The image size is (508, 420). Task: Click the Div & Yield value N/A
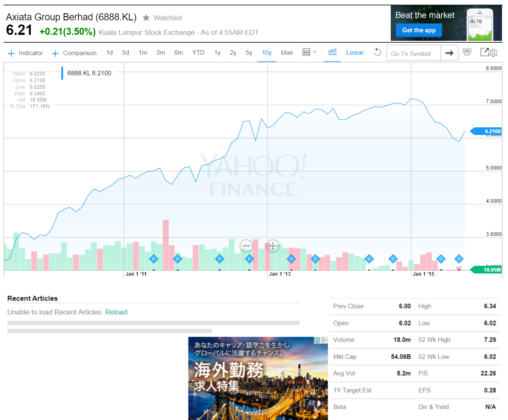[491, 407]
